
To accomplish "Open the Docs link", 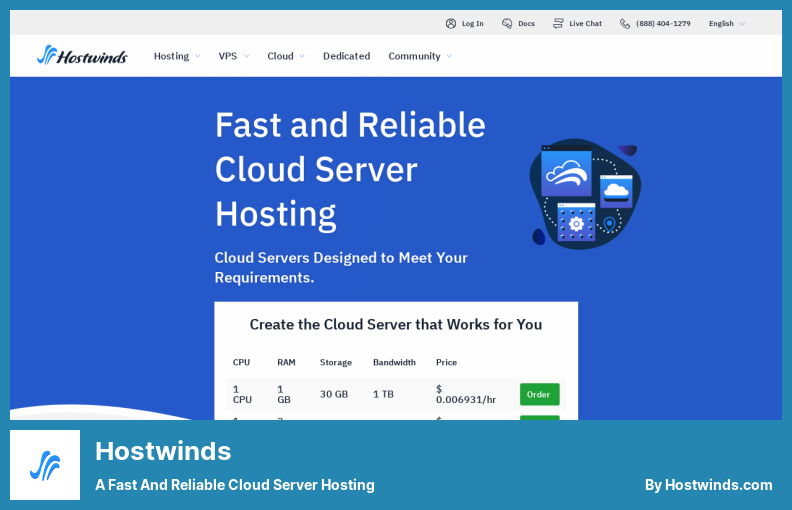I will pyautogui.click(x=526, y=23).
